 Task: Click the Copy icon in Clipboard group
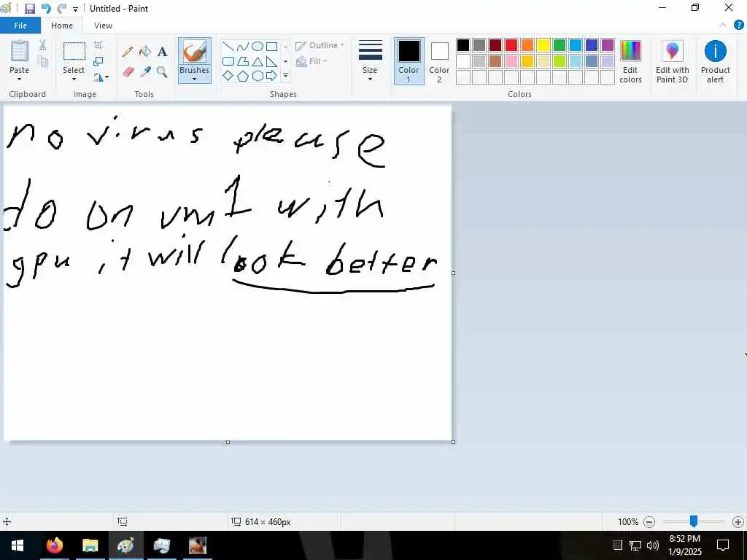pyautogui.click(x=42, y=61)
